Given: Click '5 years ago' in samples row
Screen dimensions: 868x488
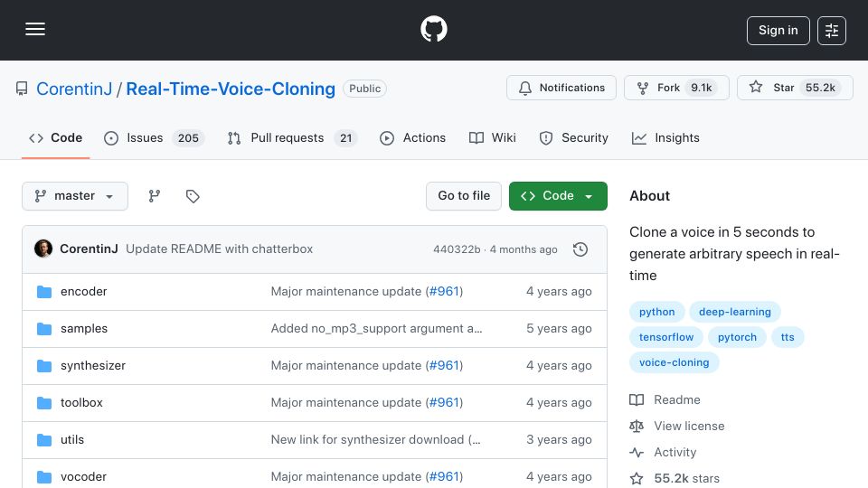Looking at the screenshot, I should tap(559, 329).
